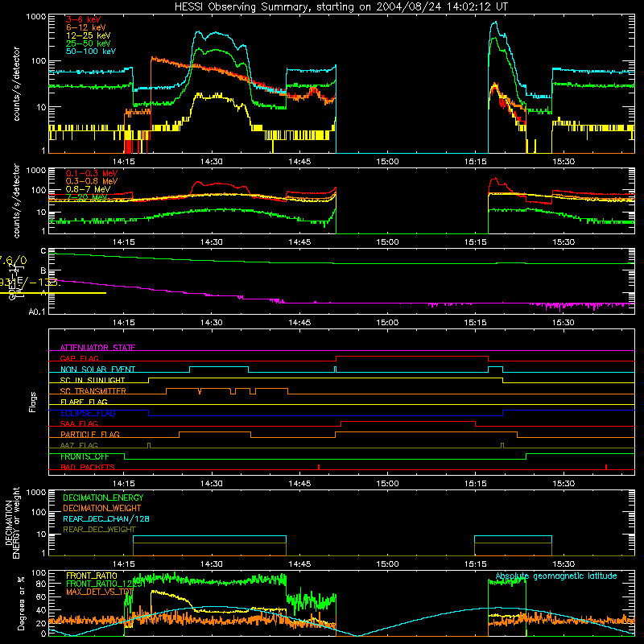Screen dimensions: 644x644
Task: Click the DECIMATION ENERGY or weight axis title
Action: coord(12,523)
